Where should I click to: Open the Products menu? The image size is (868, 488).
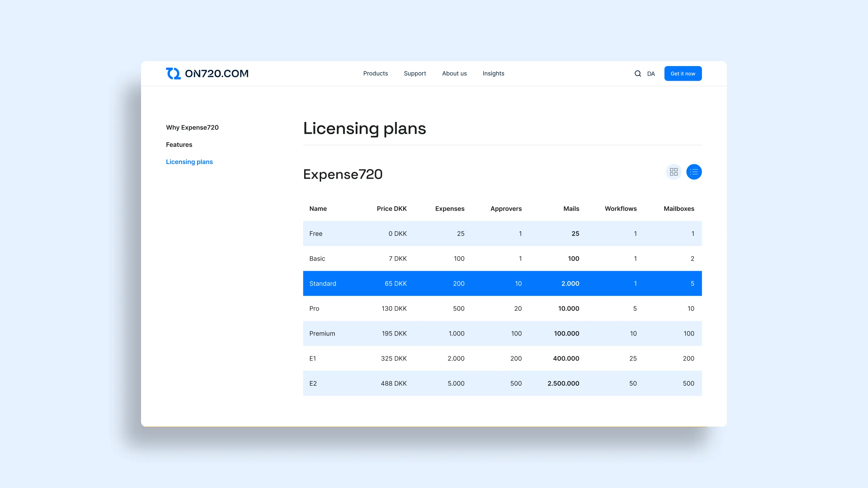pyautogui.click(x=375, y=74)
